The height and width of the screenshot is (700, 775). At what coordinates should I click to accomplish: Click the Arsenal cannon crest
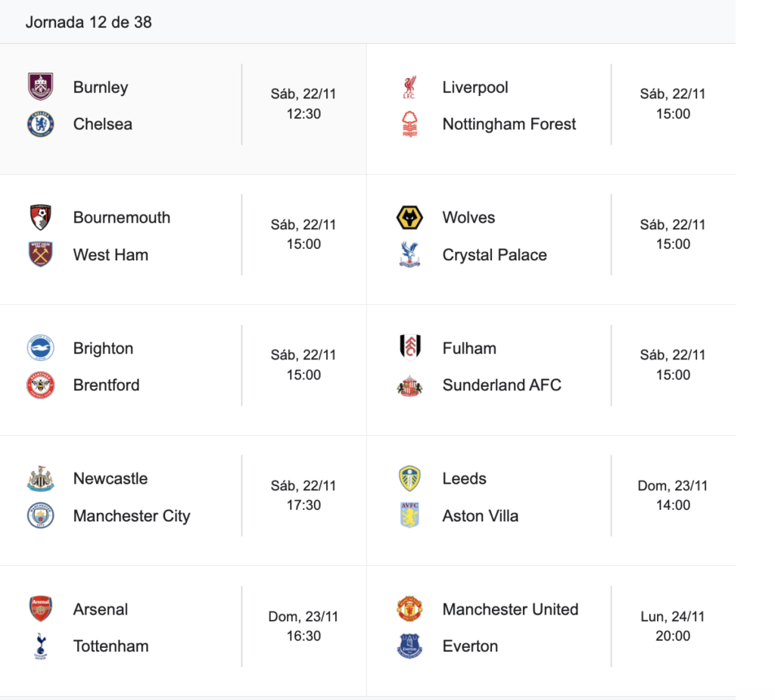[41, 609]
